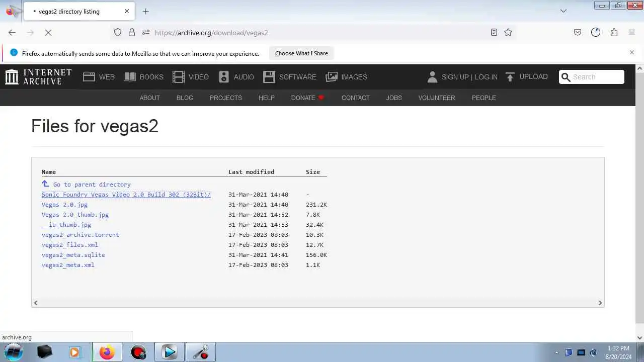Open the BLOG menu item
The width and height of the screenshot is (644, 362).
coord(185,98)
